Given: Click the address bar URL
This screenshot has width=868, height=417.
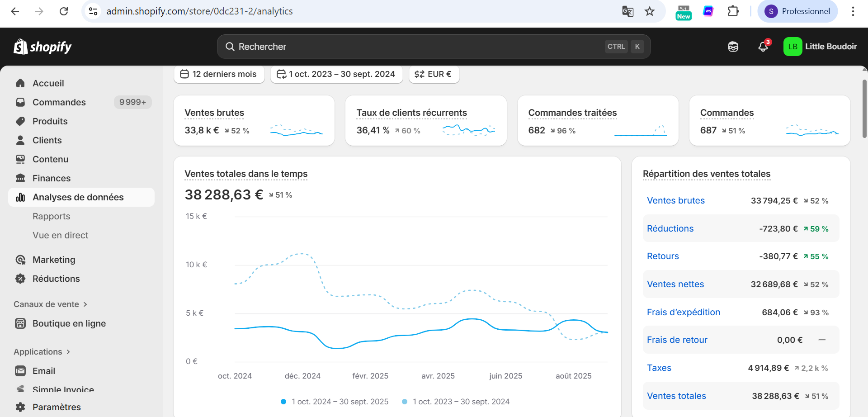Looking at the screenshot, I should (x=199, y=11).
